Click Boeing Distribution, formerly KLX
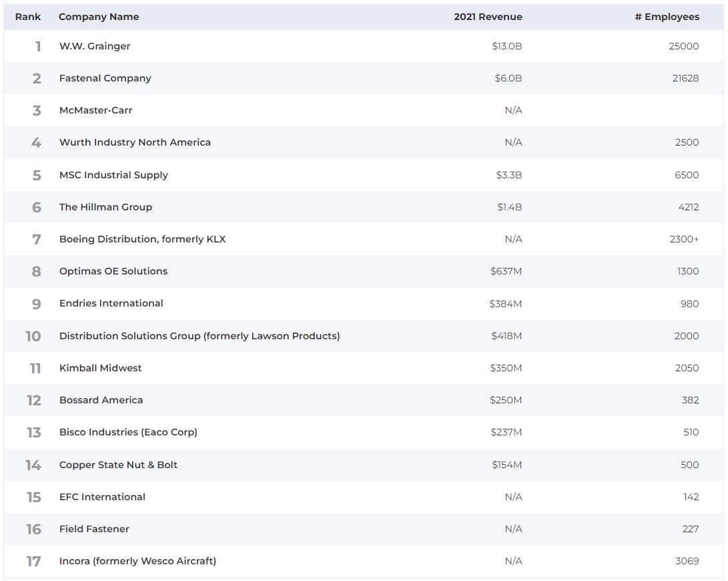The width and height of the screenshot is (728, 581). point(142,239)
